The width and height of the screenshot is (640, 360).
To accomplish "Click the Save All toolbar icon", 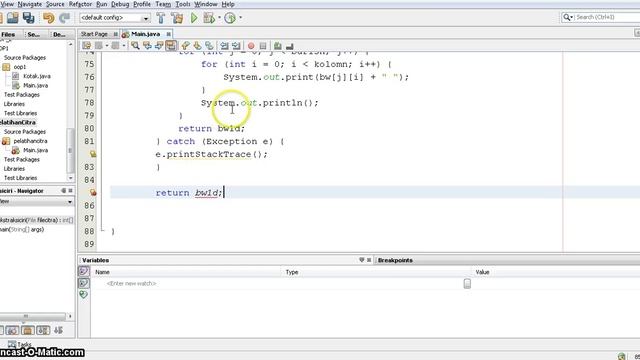I will pyautogui.click(x=29, y=18).
